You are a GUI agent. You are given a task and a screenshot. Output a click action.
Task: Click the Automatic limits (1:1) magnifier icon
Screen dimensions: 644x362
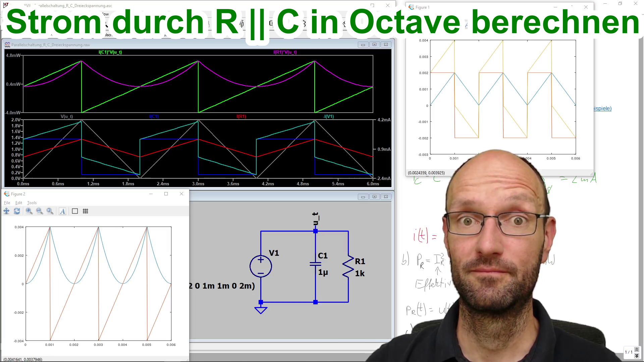coord(50,211)
